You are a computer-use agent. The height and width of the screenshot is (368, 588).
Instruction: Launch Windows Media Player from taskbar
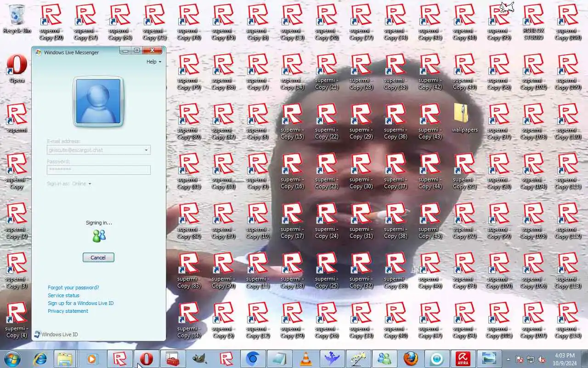point(92,359)
